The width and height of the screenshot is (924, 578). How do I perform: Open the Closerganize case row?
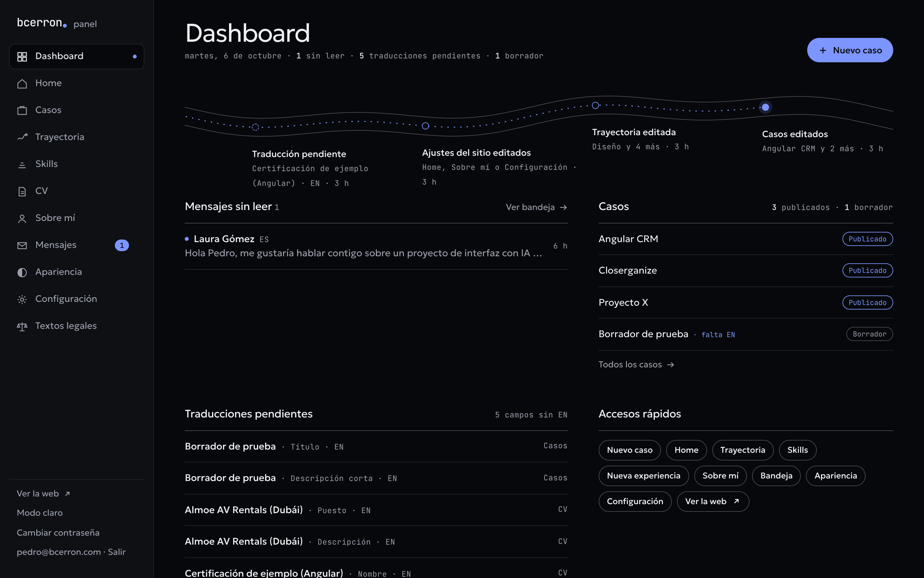(x=746, y=271)
